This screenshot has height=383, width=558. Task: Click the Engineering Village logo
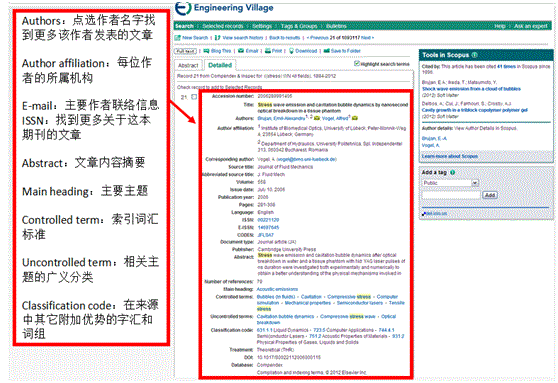224,8
